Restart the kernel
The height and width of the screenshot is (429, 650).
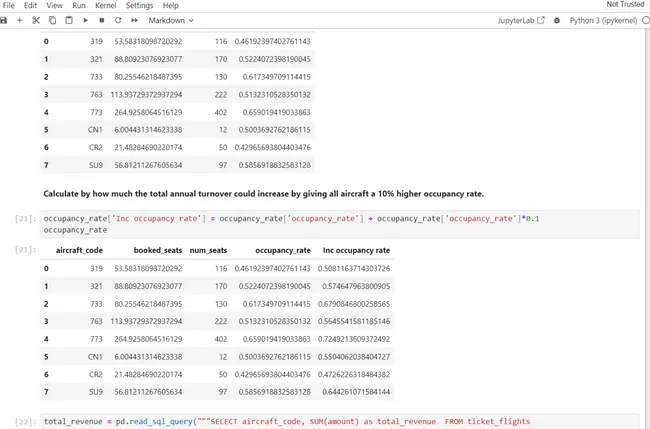coord(118,20)
